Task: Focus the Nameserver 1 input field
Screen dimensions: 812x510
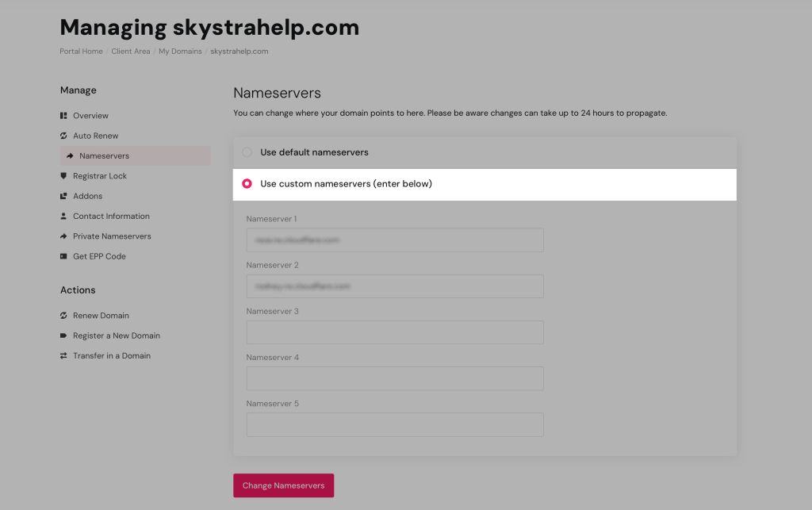Action: [x=395, y=240]
